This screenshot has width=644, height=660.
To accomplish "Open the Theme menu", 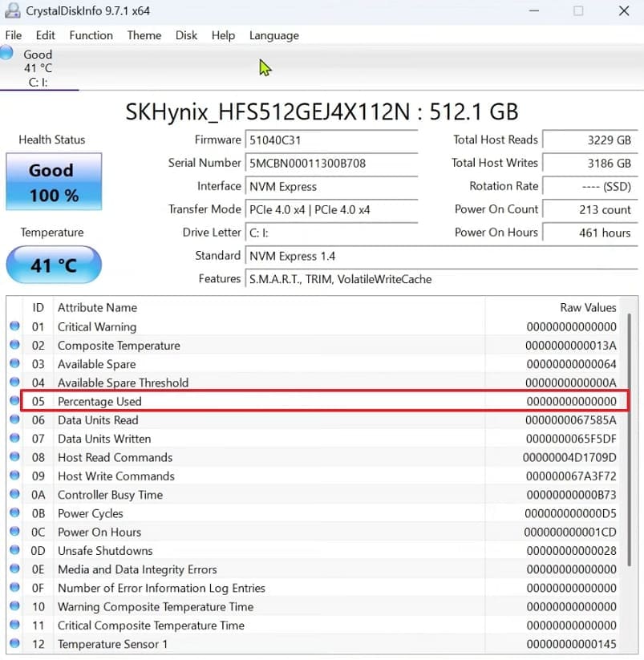I will click(x=144, y=35).
